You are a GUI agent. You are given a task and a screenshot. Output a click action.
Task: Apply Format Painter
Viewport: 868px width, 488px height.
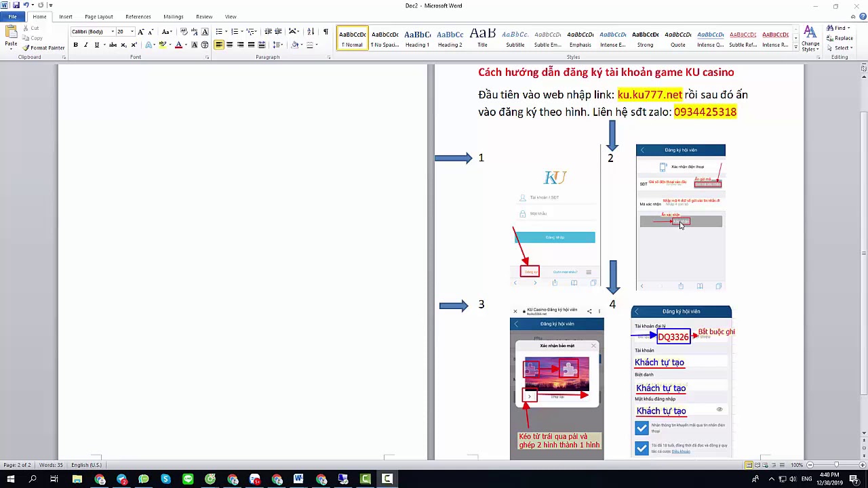pos(43,48)
